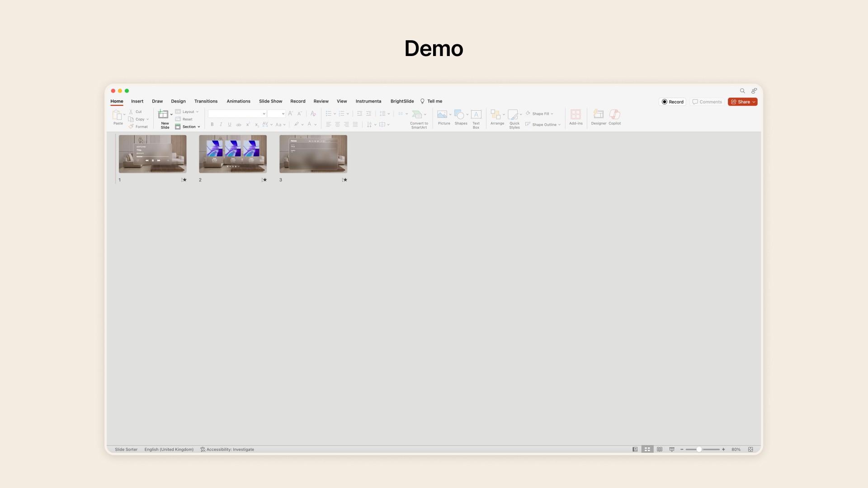
Task: Insert a Picture from the ribbon
Action: (443, 115)
